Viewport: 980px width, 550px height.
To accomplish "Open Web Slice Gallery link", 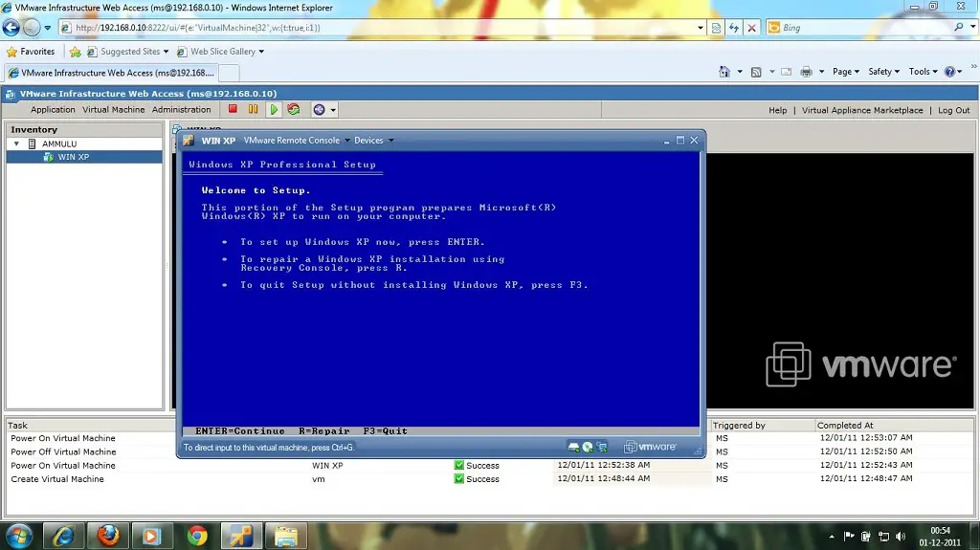I will tap(221, 52).
